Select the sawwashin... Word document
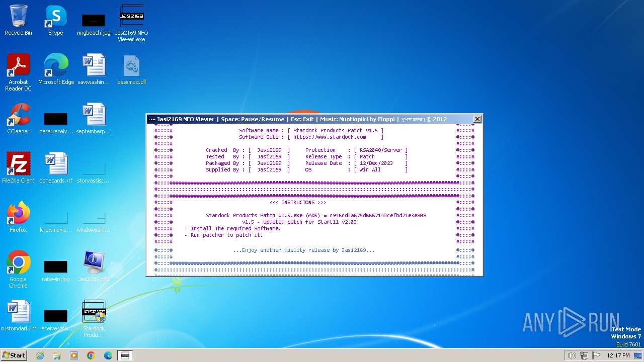This screenshot has height=362, width=644. click(94, 69)
